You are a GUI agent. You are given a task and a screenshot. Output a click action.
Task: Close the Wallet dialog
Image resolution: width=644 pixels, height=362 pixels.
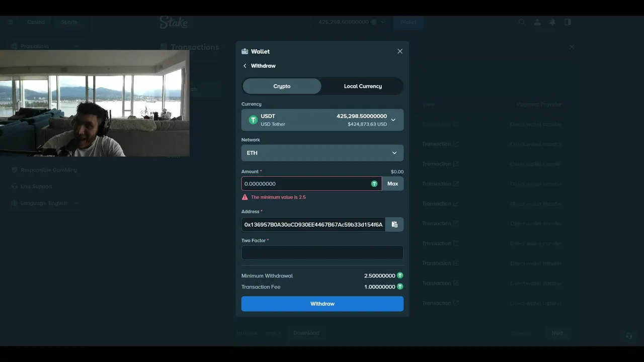400,51
